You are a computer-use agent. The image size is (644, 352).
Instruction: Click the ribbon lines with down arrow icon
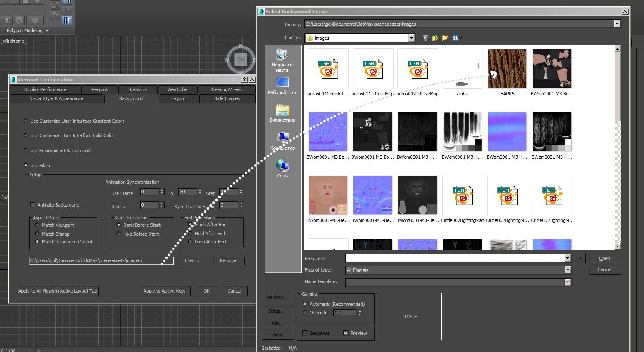[x=55, y=15]
